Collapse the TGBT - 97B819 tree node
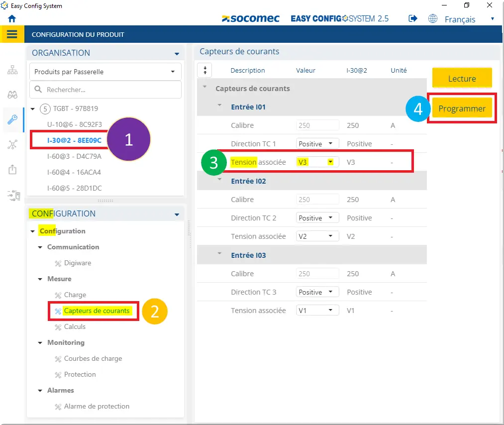The height and width of the screenshot is (425, 504). point(32,108)
